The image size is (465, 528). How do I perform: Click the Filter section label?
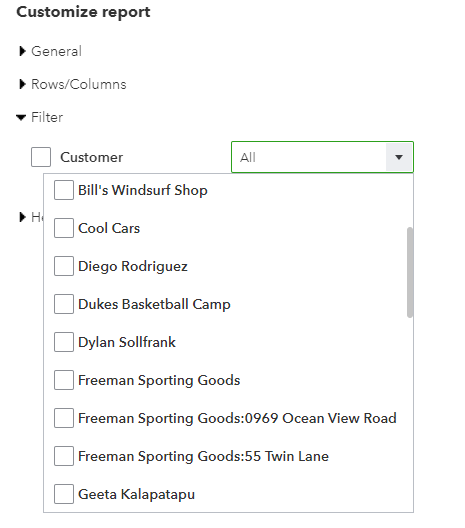pyautogui.click(x=47, y=117)
